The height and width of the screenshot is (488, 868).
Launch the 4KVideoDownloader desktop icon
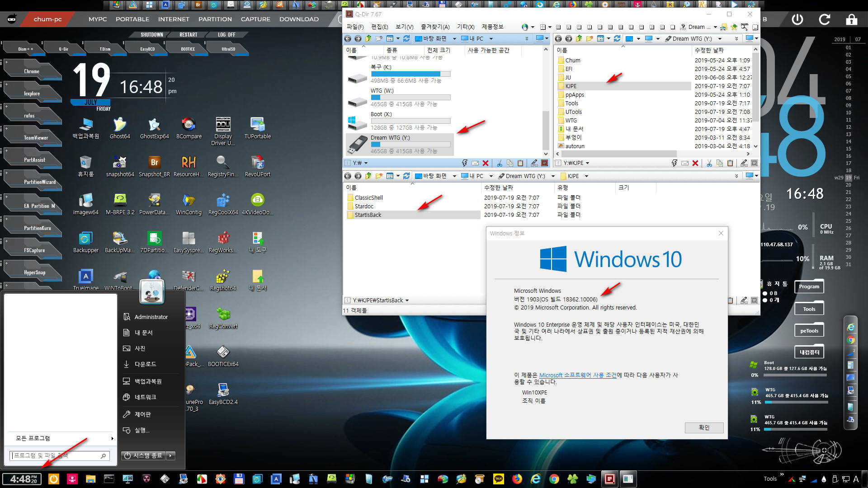(x=257, y=204)
